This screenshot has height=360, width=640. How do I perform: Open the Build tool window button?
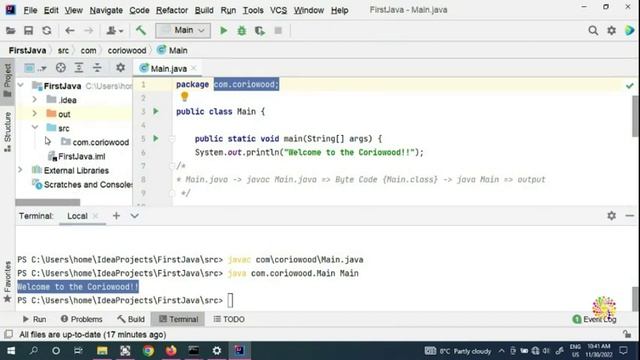click(131, 319)
